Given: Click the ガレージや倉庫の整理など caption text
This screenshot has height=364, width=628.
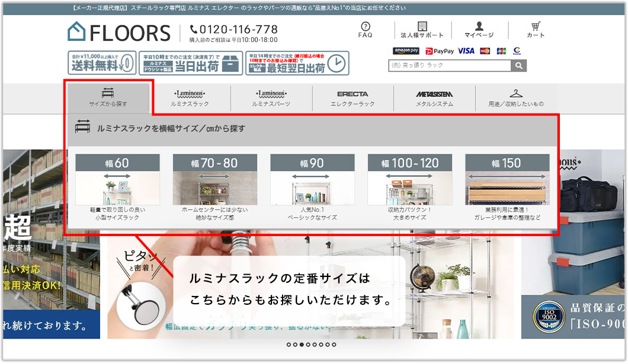Looking at the screenshot, I should click(x=507, y=218).
